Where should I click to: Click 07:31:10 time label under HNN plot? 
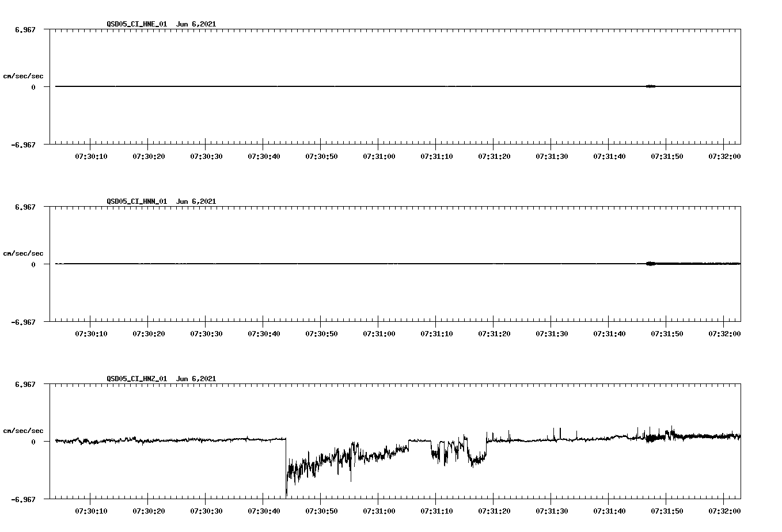[436, 333]
